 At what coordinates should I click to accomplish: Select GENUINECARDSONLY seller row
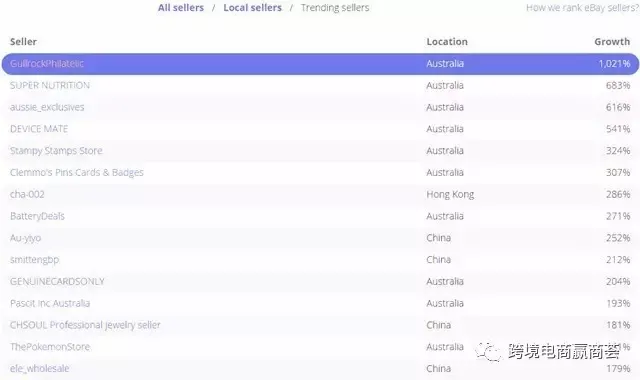tap(320, 281)
